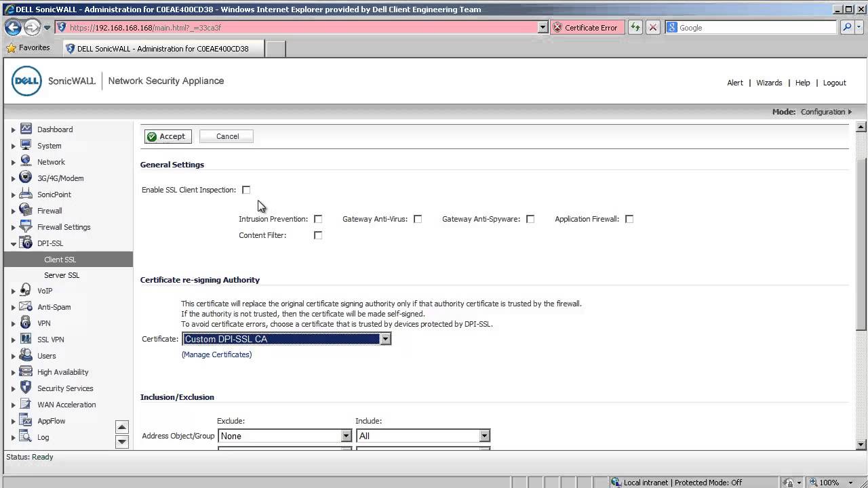Click Manage Certificates link
Image resolution: width=868 pixels, height=488 pixels.
pyautogui.click(x=216, y=354)
